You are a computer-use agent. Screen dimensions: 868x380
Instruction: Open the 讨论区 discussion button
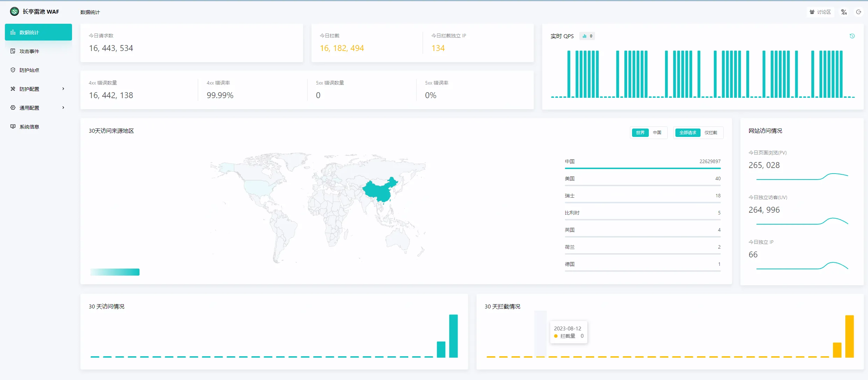tap(820, 12)
